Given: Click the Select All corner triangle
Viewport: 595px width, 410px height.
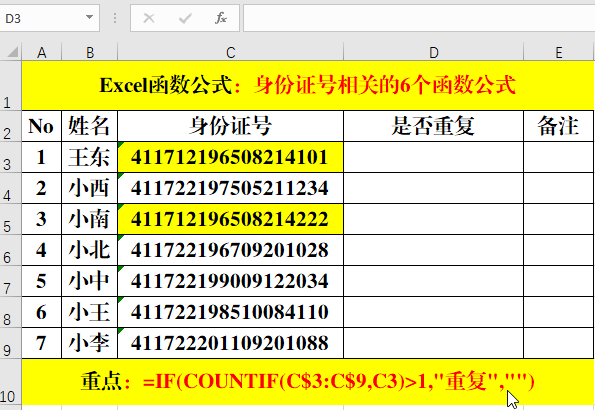Looking at the screenshot, I should (13, 52).
